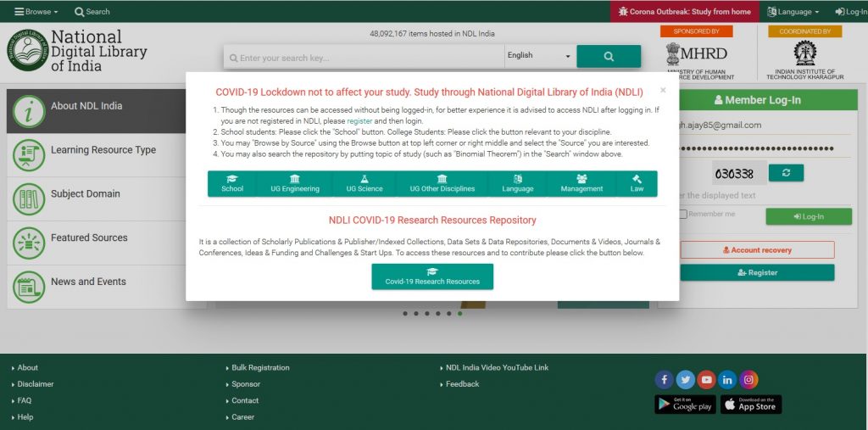Click the Subject Domain books icon

pos(28,199)
